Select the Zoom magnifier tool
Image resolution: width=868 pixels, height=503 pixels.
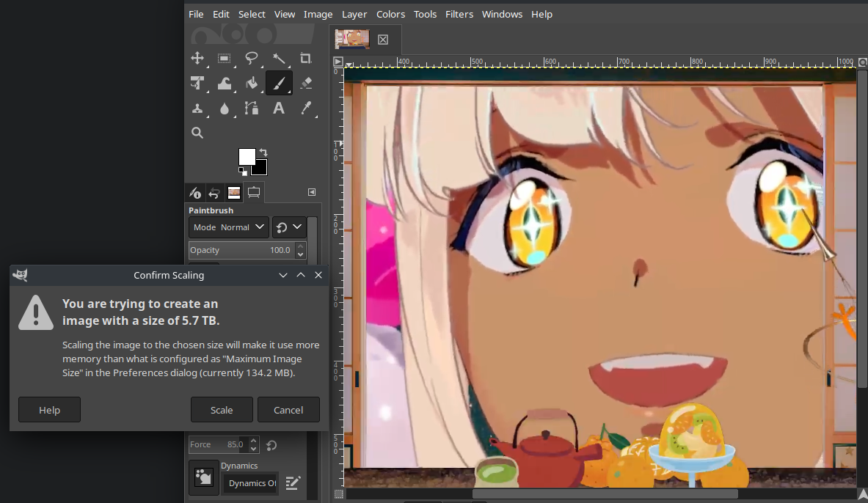pos(197,133)
